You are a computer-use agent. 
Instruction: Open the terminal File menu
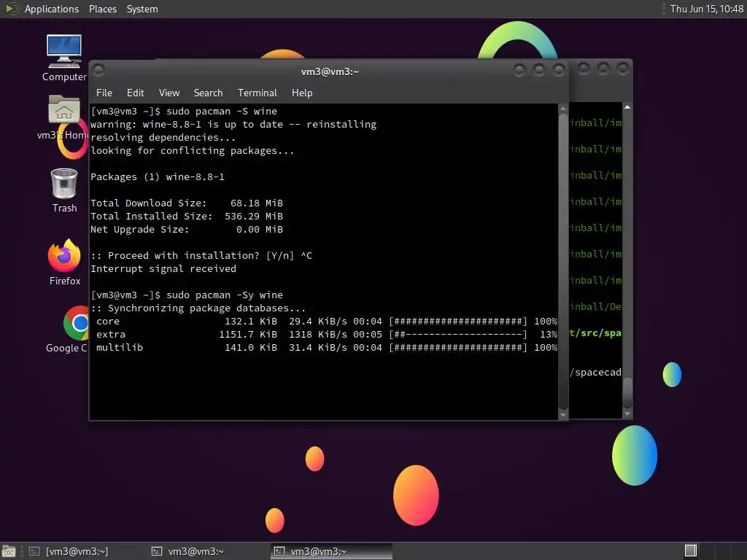coord(104,93)
